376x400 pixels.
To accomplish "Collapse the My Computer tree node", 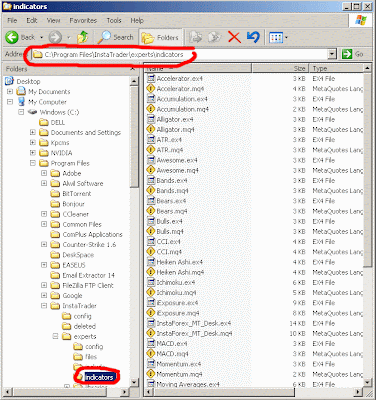I will pyautogui.click(x=10, y=102).
